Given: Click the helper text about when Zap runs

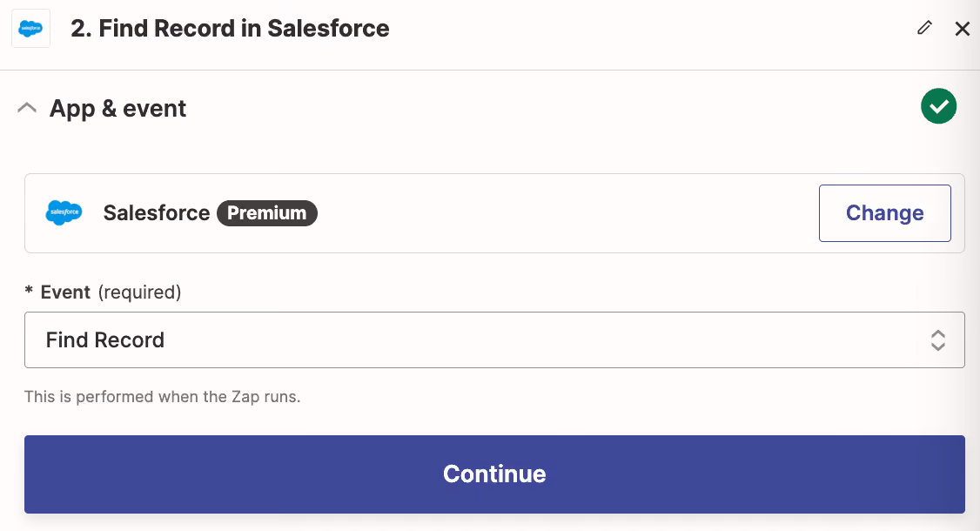Looking at the screenshot, I should [163, 397].
